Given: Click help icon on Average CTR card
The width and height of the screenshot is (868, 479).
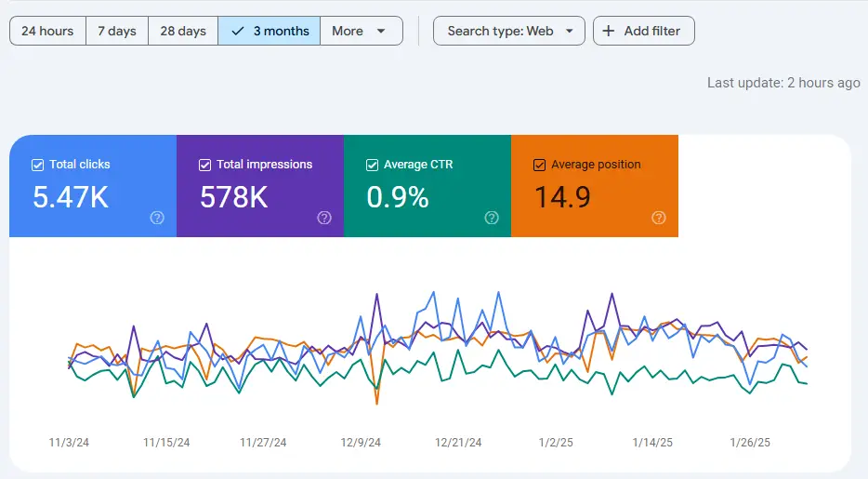Looking at the screenshot, I should (x=492, y=218).
